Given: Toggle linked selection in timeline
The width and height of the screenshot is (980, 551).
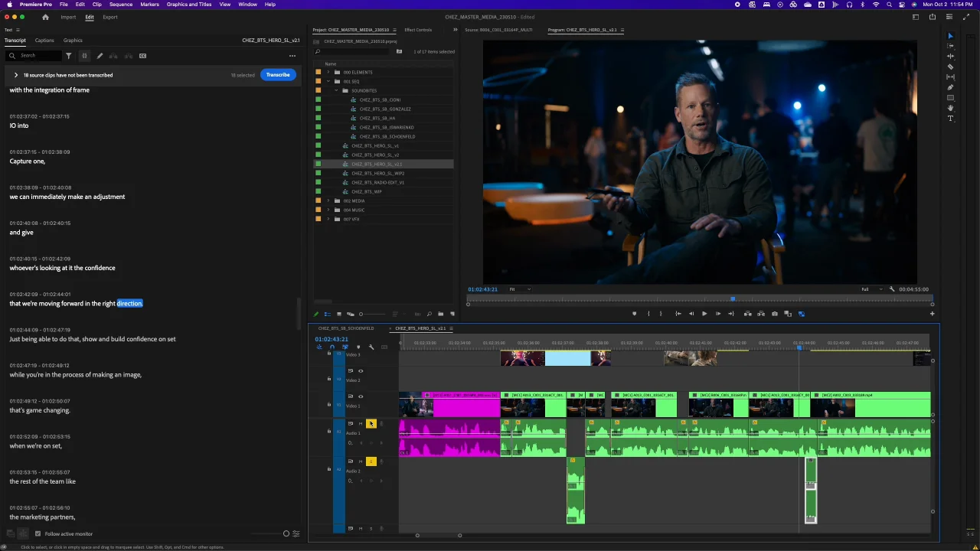Looking at the screenshot, I should coord(345,347).
